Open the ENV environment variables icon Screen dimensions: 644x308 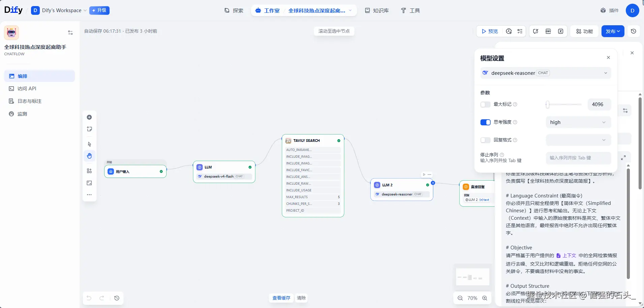coord(548,31)
